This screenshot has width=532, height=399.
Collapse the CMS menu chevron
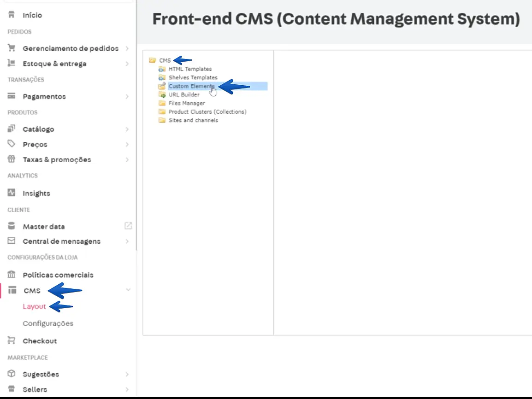coord(128,290)
